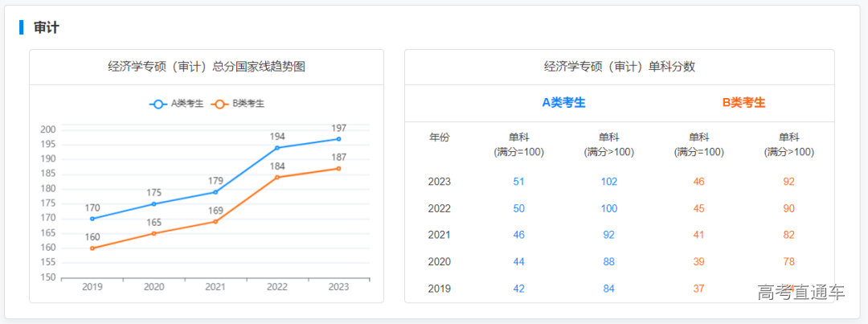Click the 2022 A类 data point 194

277,148
